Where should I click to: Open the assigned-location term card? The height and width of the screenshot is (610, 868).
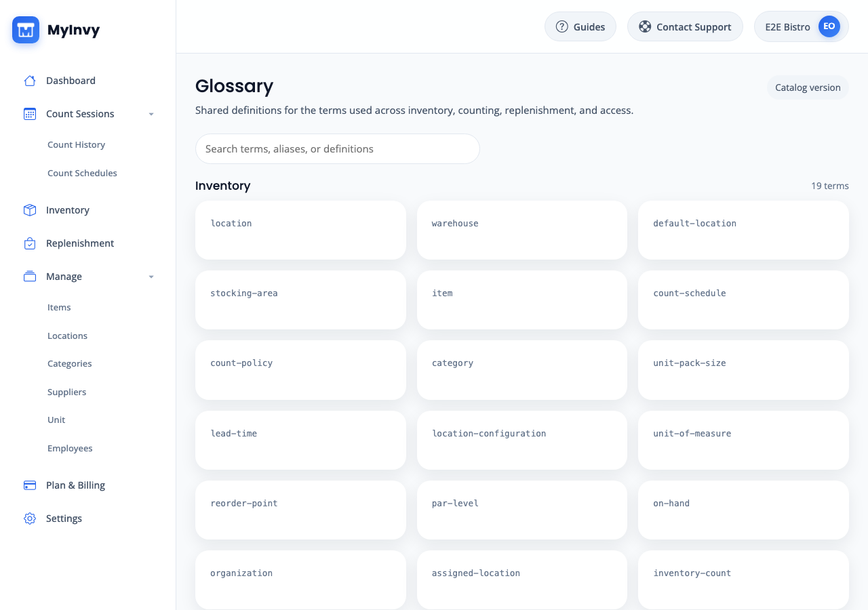(x=522, y=579)
